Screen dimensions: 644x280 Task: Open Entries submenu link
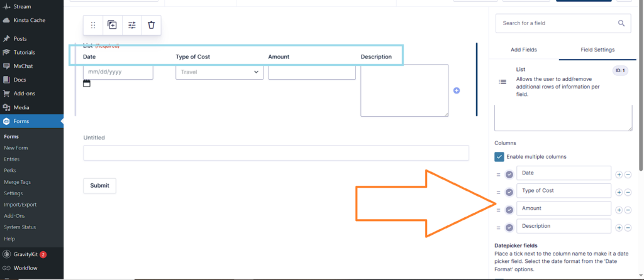[11, 159]
